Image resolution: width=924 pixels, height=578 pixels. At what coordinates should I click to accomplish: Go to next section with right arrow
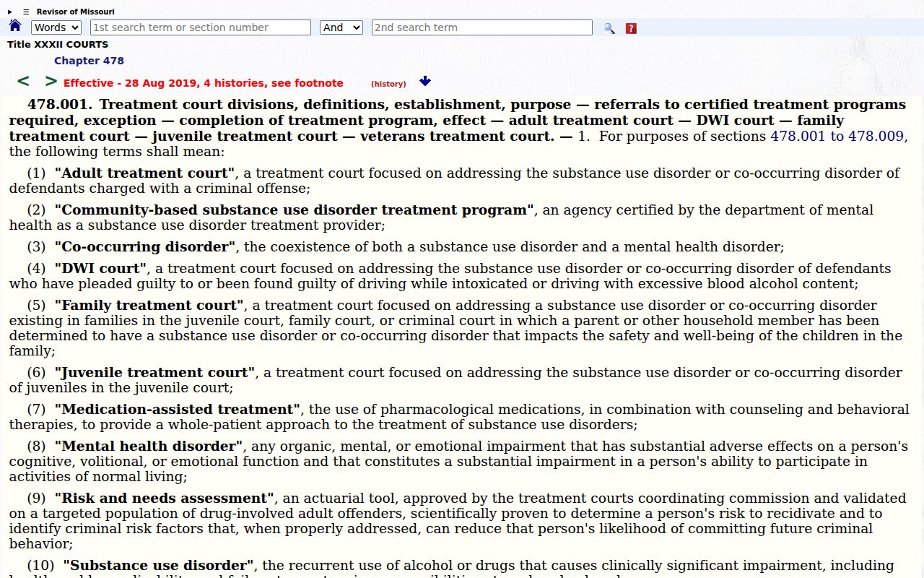(51, 82)
